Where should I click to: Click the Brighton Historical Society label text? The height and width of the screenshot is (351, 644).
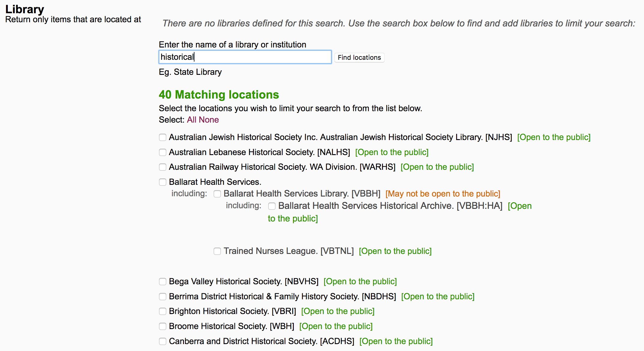click(232, 311)
